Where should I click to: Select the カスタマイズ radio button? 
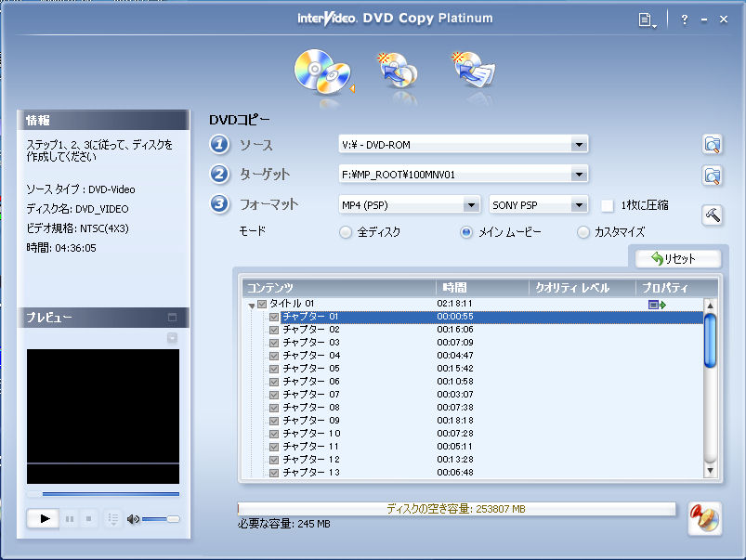point(583,232)
